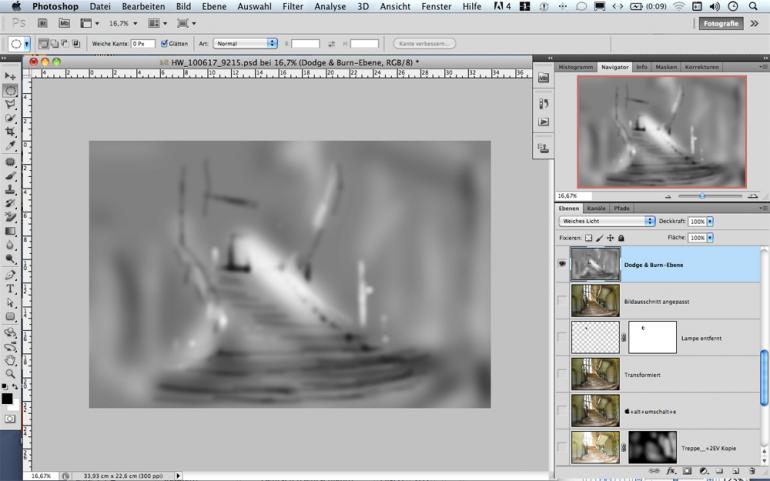Image resolution: width=770 pixels, height=481 pixels.
Task: Select the Quick Selection tool
Action: (10, 118)
